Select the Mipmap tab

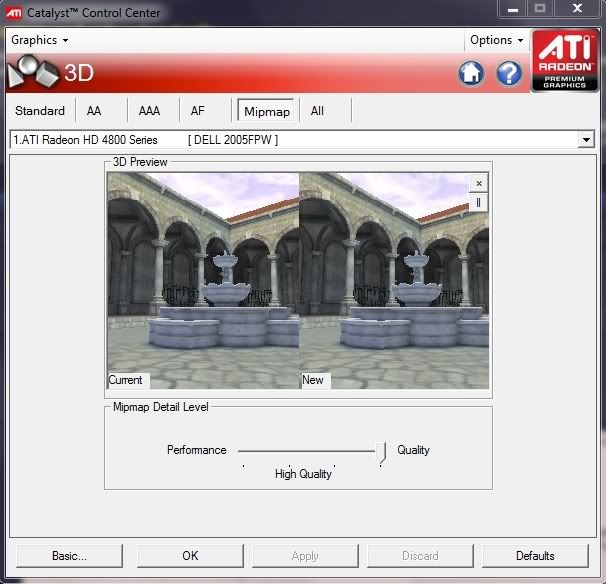click(267, 111)
